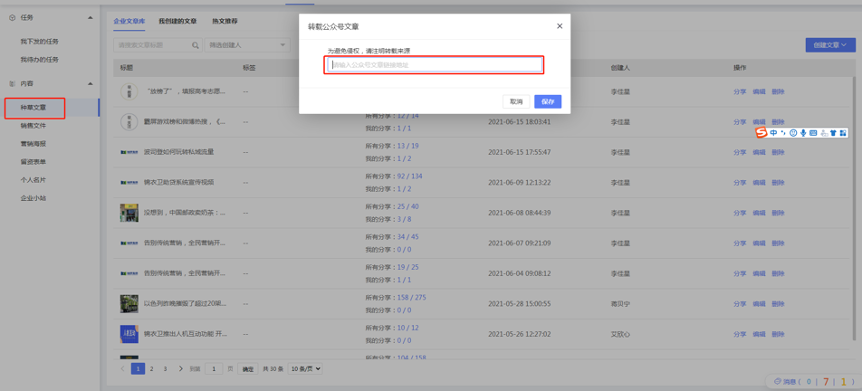Click share count 25 / 40
The image size is (862, 391).
click(x=407, y=207)
